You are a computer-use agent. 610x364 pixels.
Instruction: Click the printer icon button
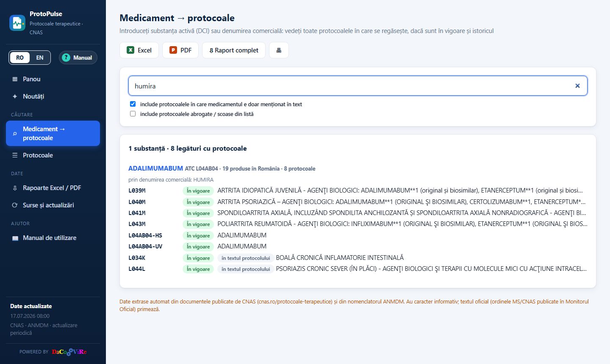tap(279, 50)
